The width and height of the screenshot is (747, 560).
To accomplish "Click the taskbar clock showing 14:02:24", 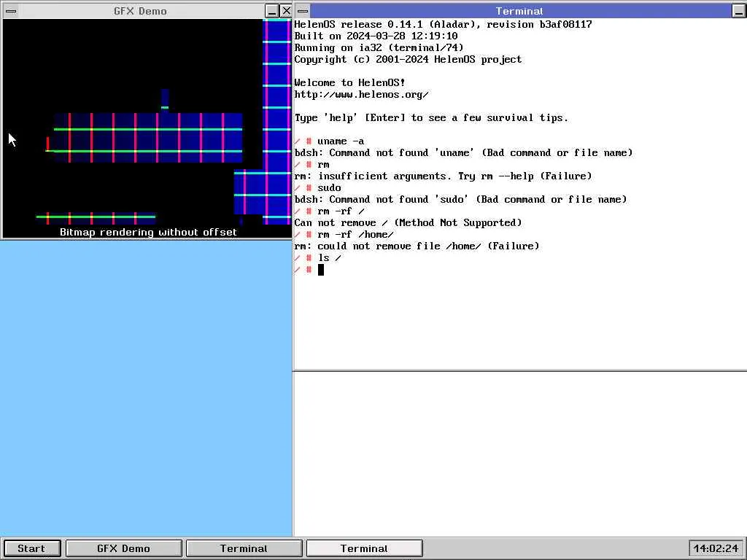I will [716, 548].
